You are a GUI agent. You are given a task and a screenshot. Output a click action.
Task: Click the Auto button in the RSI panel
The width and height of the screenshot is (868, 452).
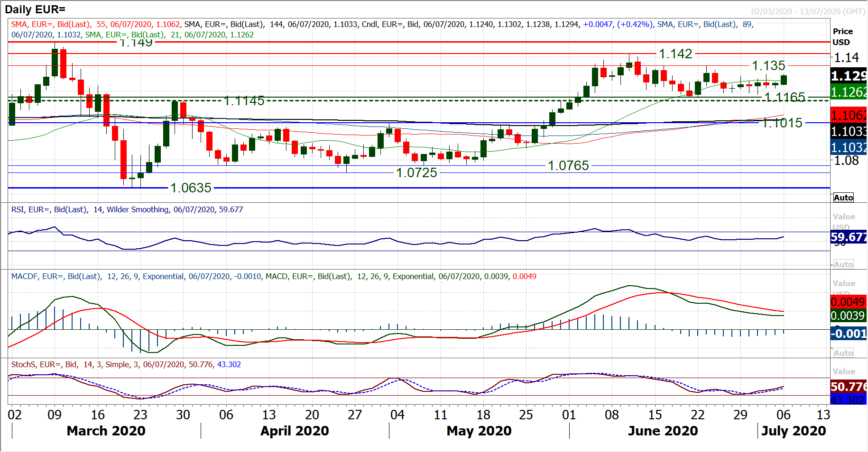pyautogui.click(x=843, y=264)
